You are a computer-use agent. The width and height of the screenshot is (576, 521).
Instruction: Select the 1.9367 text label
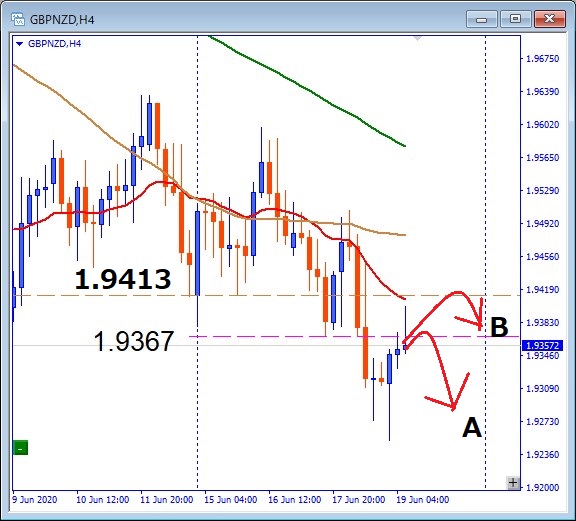(x=134, y=341)
